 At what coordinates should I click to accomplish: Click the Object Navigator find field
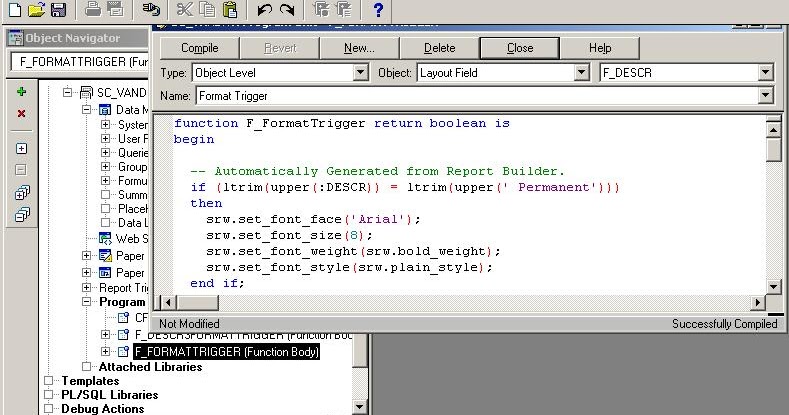point(80,62)
